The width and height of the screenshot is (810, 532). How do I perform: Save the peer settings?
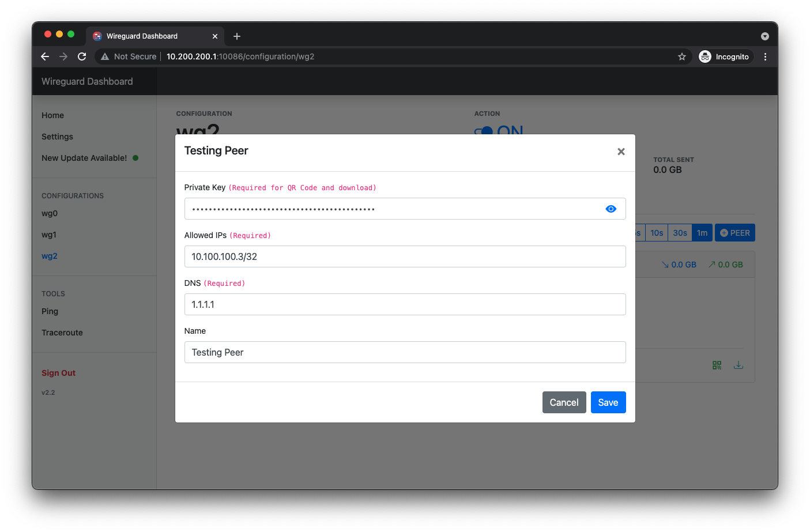(608, 402)
